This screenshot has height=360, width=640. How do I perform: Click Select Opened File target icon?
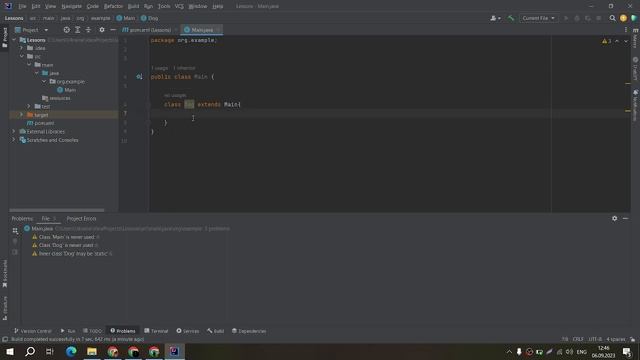point(67,30)
